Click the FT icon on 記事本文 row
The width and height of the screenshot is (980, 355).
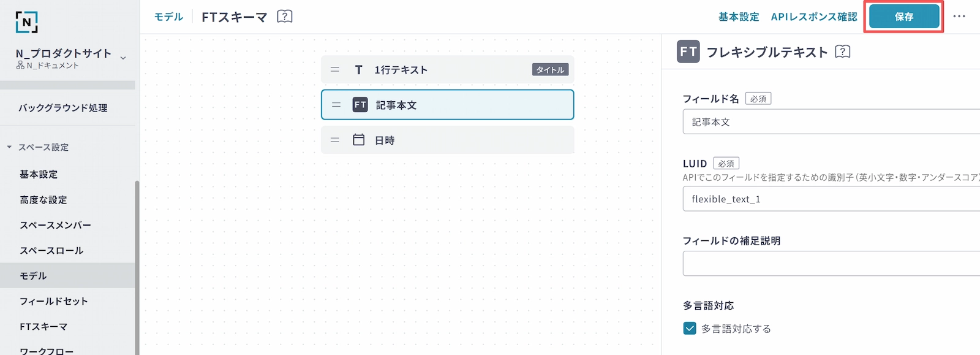click(360, 105)
